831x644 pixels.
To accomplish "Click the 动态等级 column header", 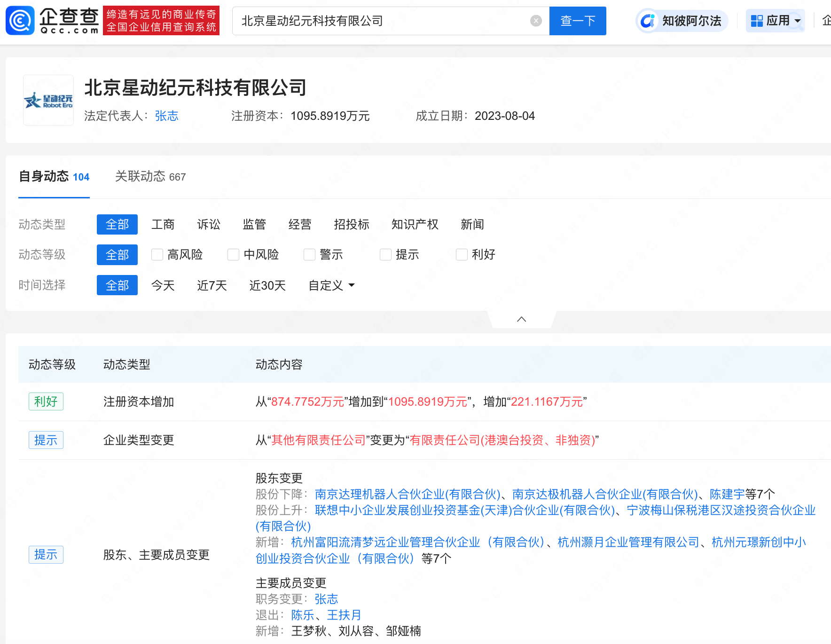I will (52, 364).
